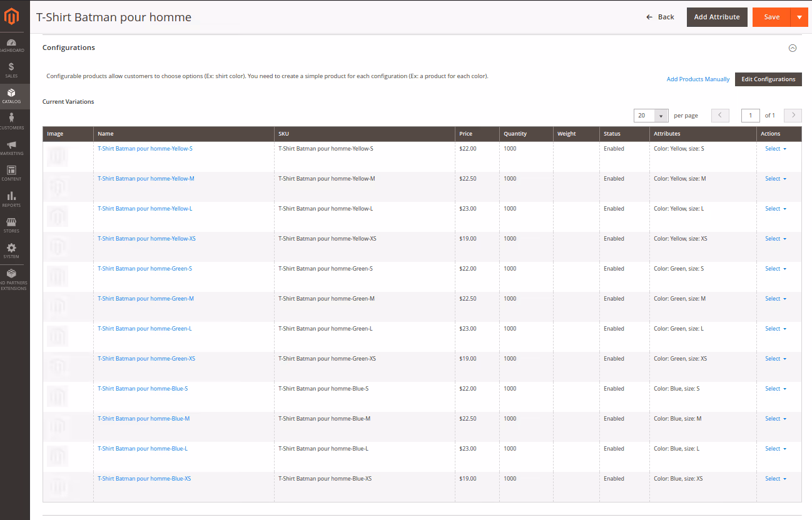Click the Magento logo icon
The width and height of the screenshot is (812, 520).
(11, 17)
